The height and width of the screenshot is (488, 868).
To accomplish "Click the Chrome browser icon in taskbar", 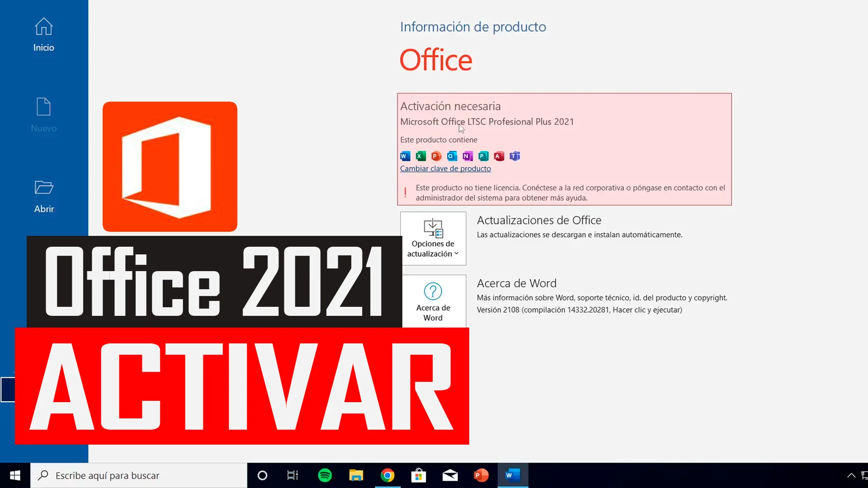I will (x=387, y=475).
